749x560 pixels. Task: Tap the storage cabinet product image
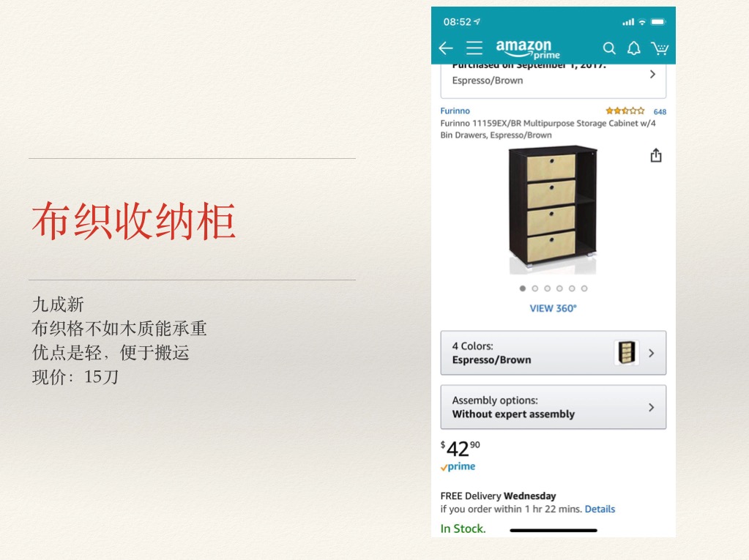click(x=553, y=209)
